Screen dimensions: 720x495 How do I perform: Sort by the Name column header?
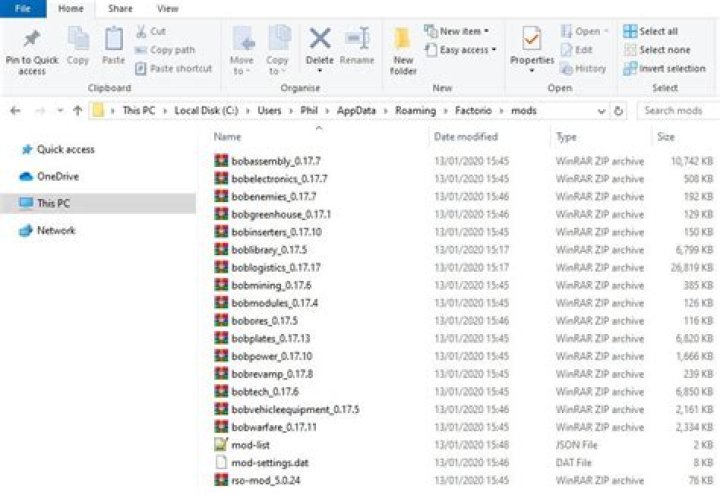(x=227, y=137)
